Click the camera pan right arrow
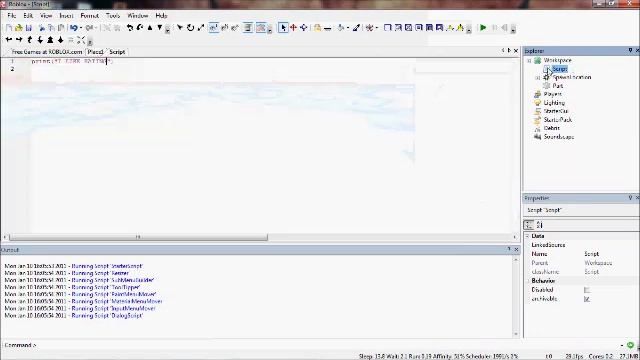The height and width of the screenshot is (360, 640). pos(19,40)
